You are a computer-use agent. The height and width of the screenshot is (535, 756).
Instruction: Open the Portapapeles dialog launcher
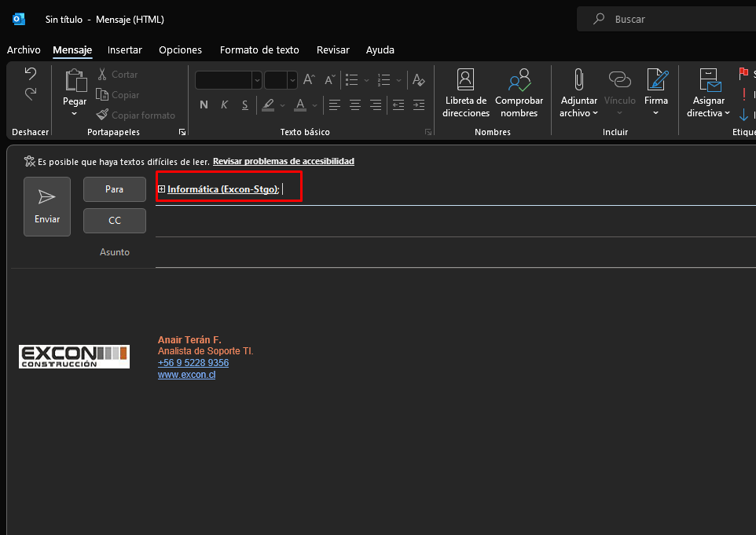(182, 132)
